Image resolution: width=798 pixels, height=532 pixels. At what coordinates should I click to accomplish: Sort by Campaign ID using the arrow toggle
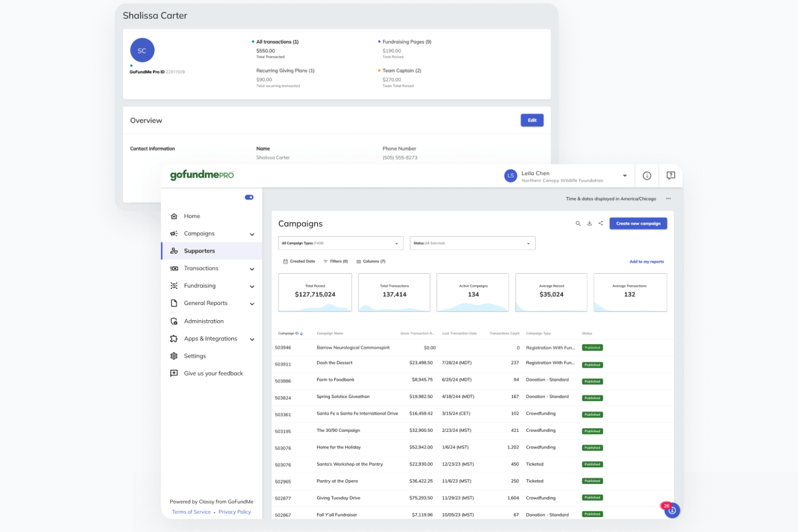tap(301, 333)
